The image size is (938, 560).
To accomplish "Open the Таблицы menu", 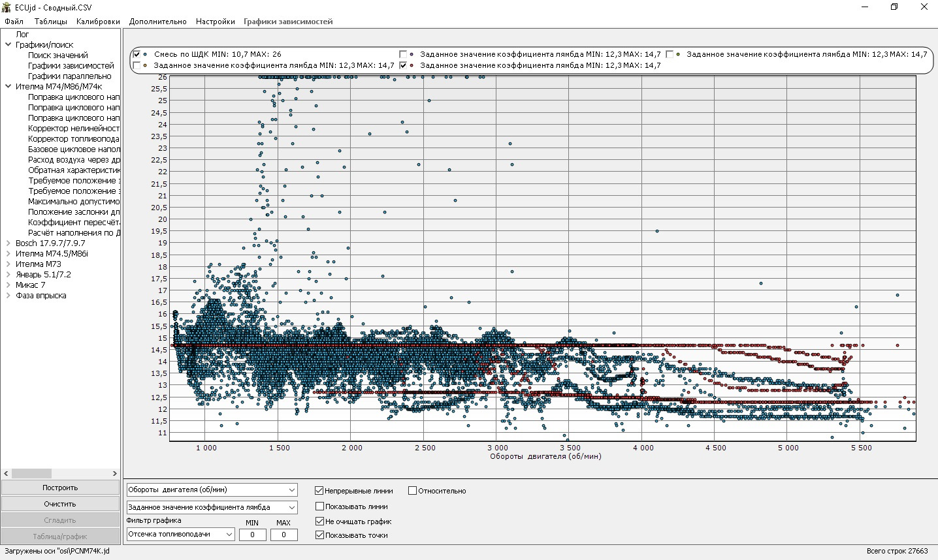I will [51, 22].
